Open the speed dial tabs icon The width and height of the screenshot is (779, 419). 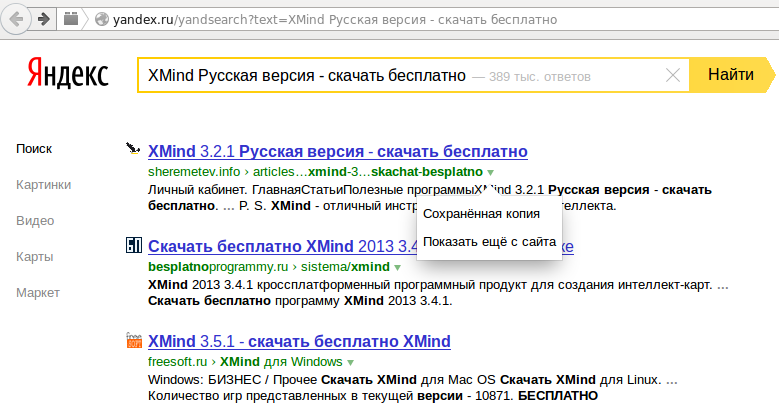coord(71,19)
